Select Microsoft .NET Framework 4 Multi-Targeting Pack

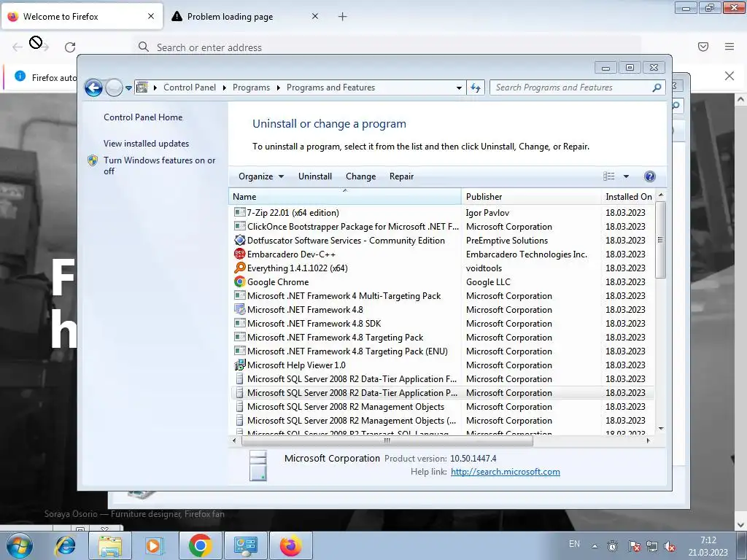[x=443, y=296]
